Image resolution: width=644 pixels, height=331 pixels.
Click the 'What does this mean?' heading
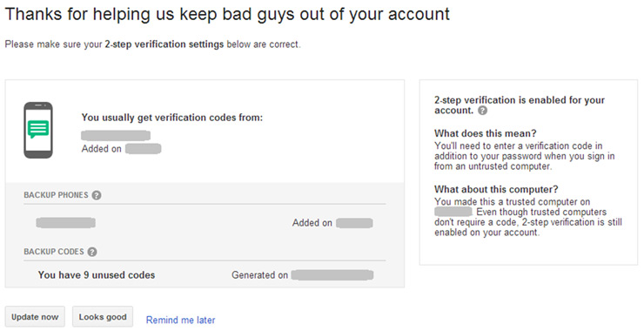pos(486,133)
